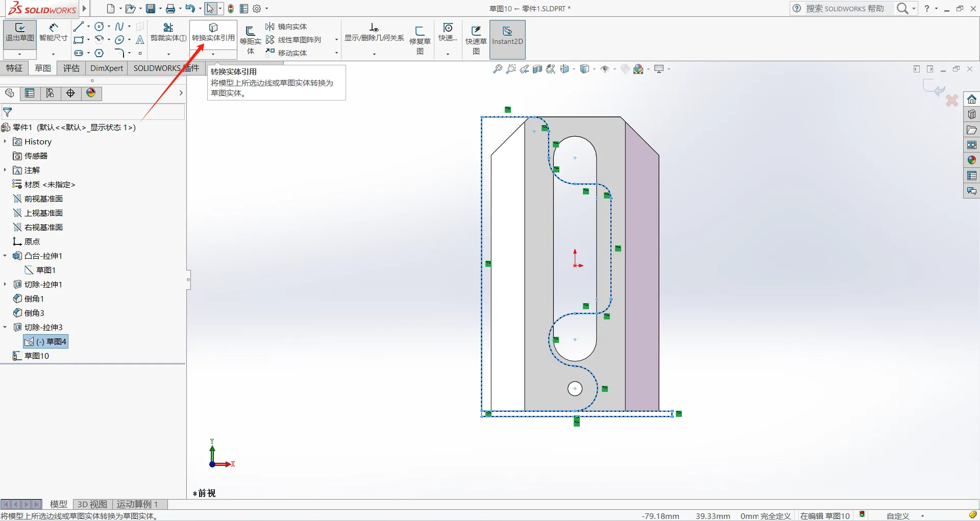
Task: Collapse the 切除-拉伸3 feature
Action: [5, 327]
